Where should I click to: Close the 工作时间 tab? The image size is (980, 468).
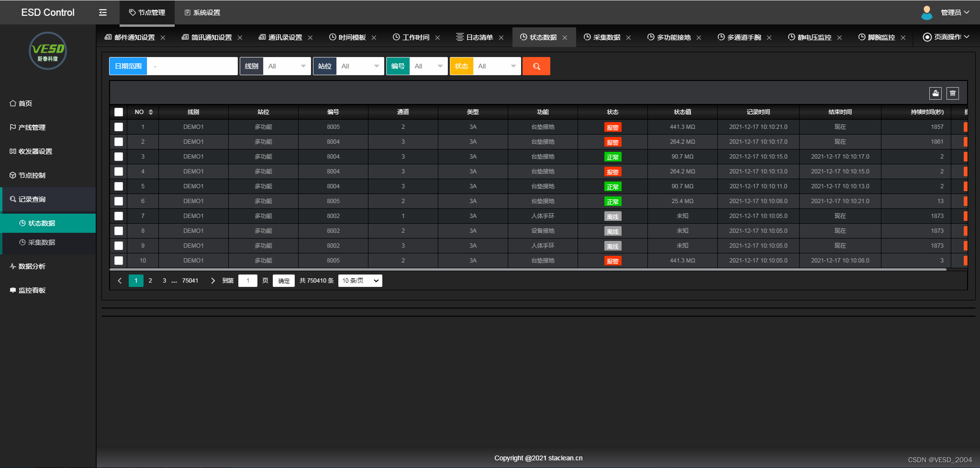point(437,38)
